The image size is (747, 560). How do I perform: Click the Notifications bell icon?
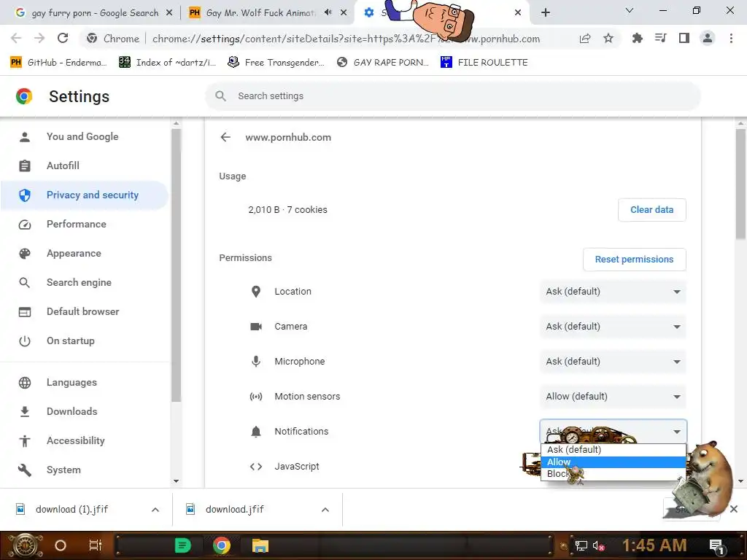[x=256, y=432]
